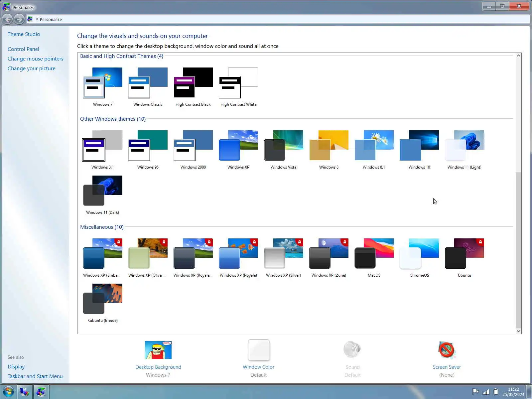Click the Personalize breadcrumb in address bar
This screenshot has height=399, width=532.
(51, 19)
